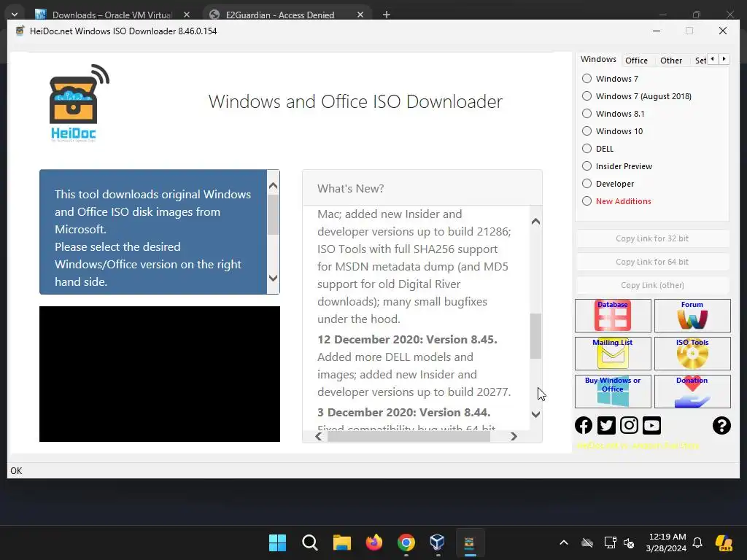Open Buy Windows or Office tile

point(613,392)
